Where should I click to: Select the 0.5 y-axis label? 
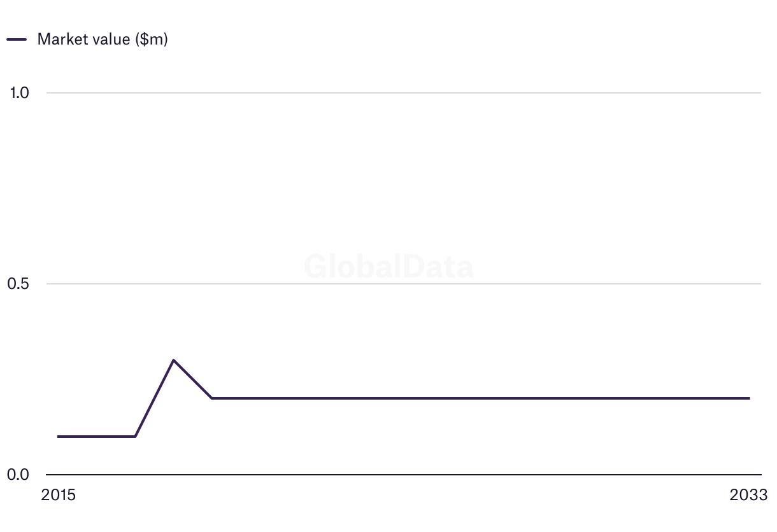pos(19,284)
